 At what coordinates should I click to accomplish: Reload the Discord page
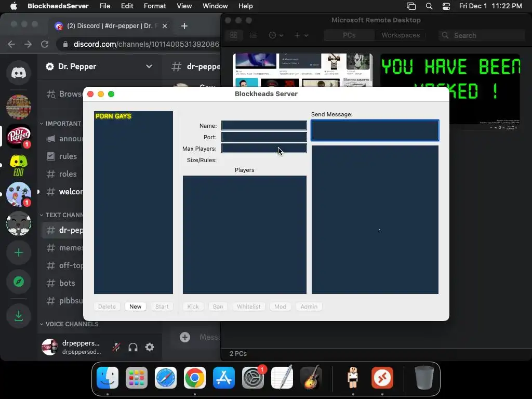tap(45, 44)
